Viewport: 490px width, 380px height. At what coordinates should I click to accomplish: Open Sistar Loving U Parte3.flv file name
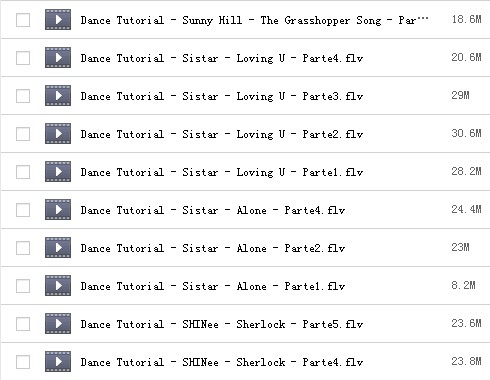click(222, 96)
